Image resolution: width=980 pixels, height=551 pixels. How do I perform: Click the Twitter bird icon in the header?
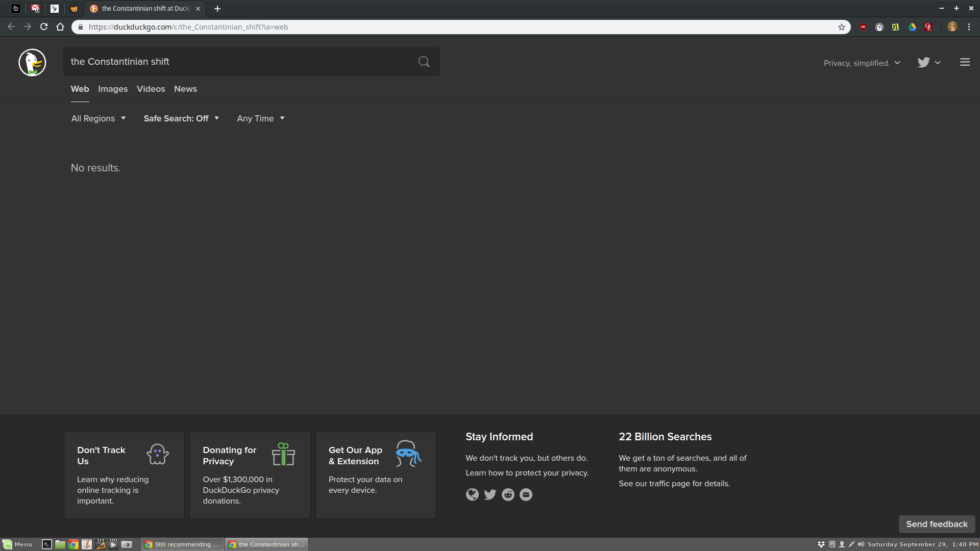(x=923, y=62)
